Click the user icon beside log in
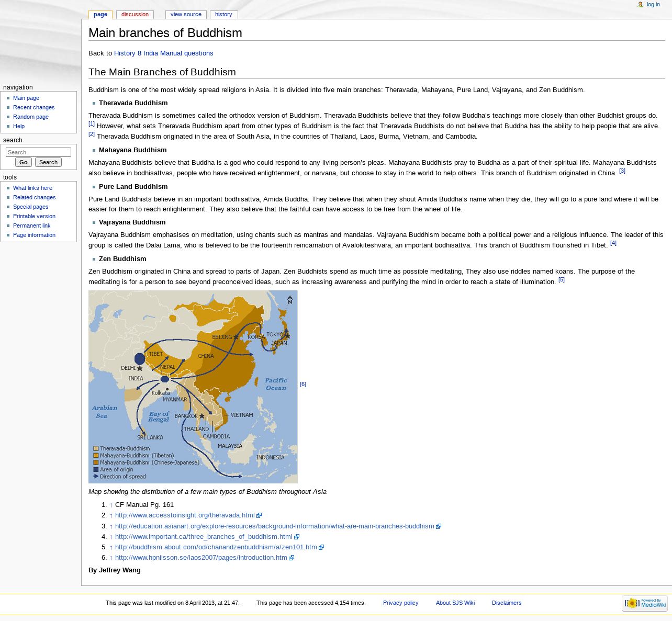The height and width of the screenshot is (621, 672). pos(640,5)
